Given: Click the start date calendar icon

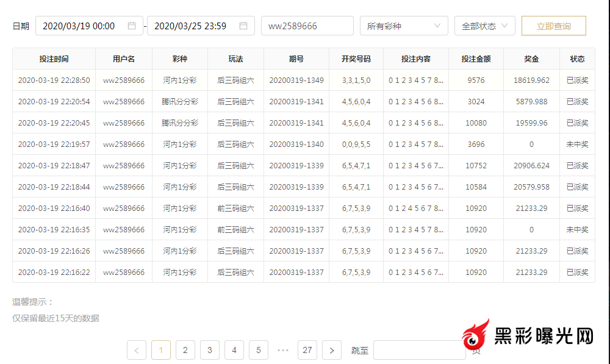Looking at the screenshot, I should [132, 26].
